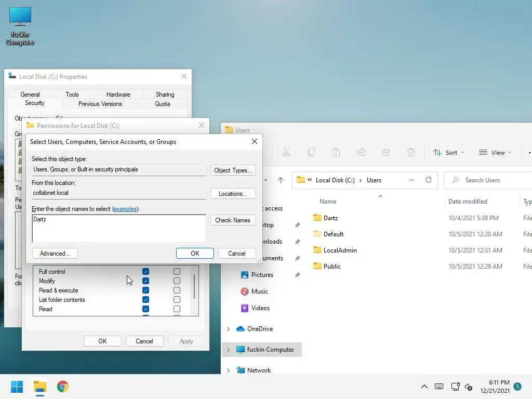Switch to the Sharing tab

[165, 95]
